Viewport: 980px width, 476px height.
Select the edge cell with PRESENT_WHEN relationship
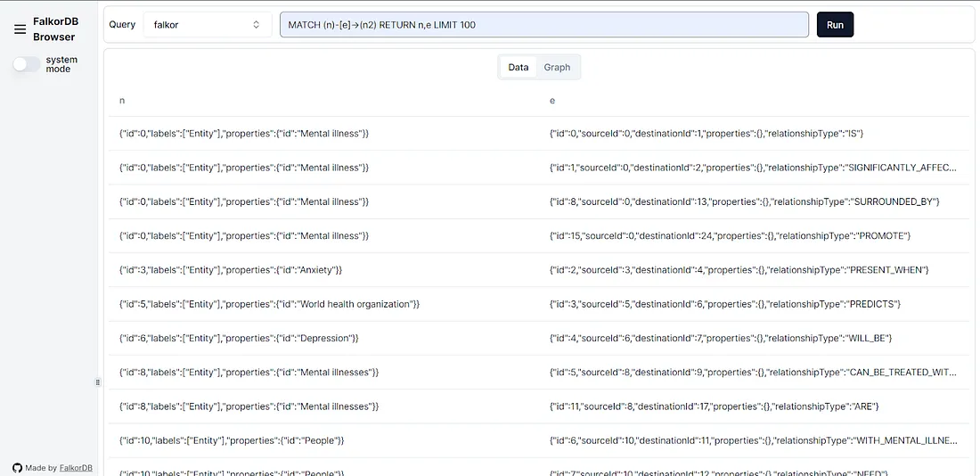click(739, 270)
